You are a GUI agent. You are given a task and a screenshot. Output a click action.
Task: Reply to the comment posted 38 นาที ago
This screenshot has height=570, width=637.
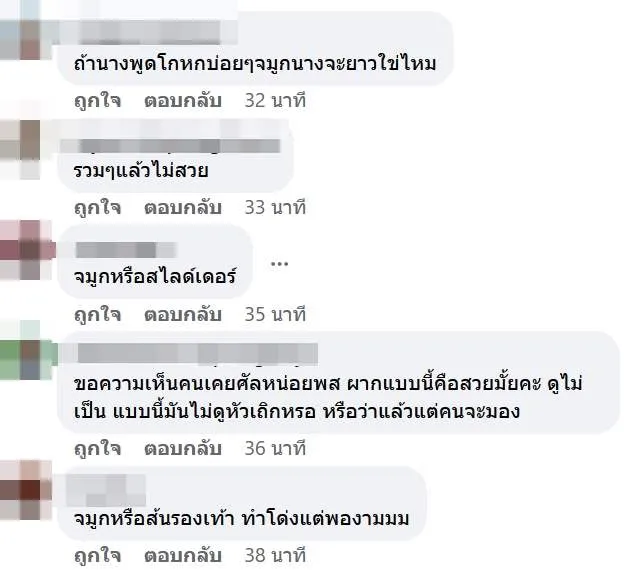[182, 555]
